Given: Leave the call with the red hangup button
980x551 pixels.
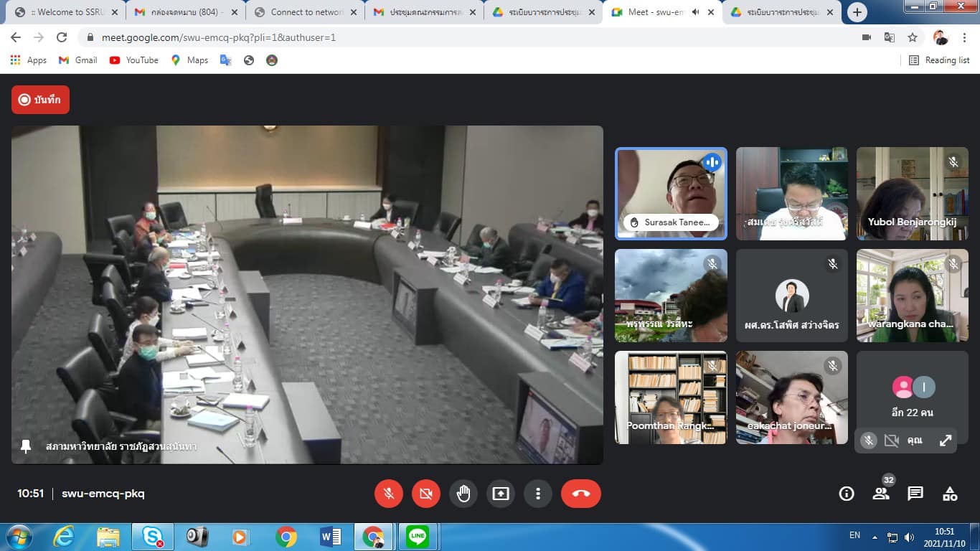Looking at the screenshot, I should coord(580,494).
